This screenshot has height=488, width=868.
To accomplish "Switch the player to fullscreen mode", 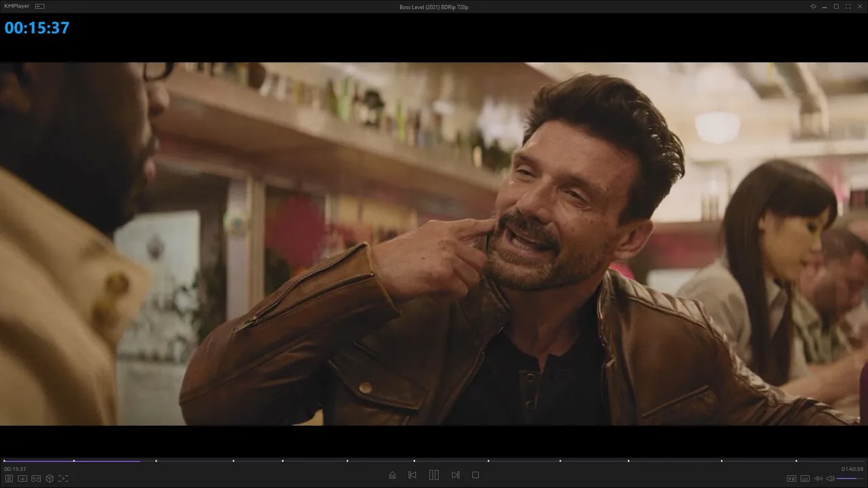I will point(848,6).
